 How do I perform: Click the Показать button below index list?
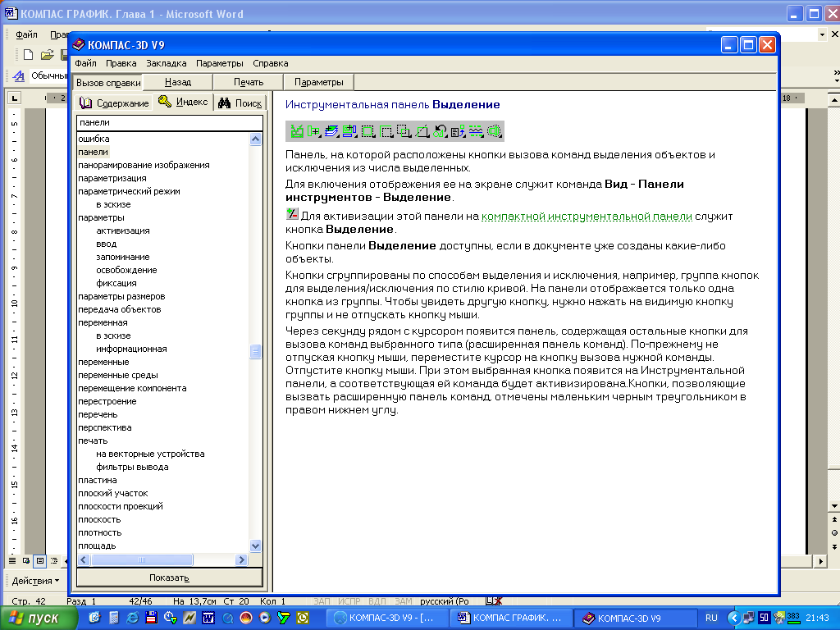[169, 577]
